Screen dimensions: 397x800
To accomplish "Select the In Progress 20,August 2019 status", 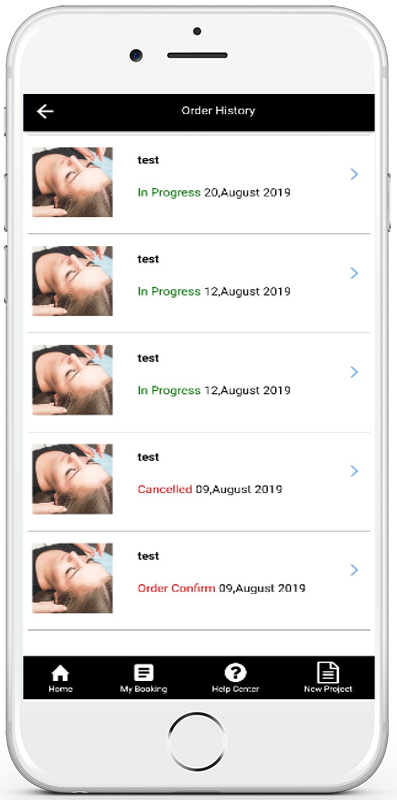I will coord(214,193).
